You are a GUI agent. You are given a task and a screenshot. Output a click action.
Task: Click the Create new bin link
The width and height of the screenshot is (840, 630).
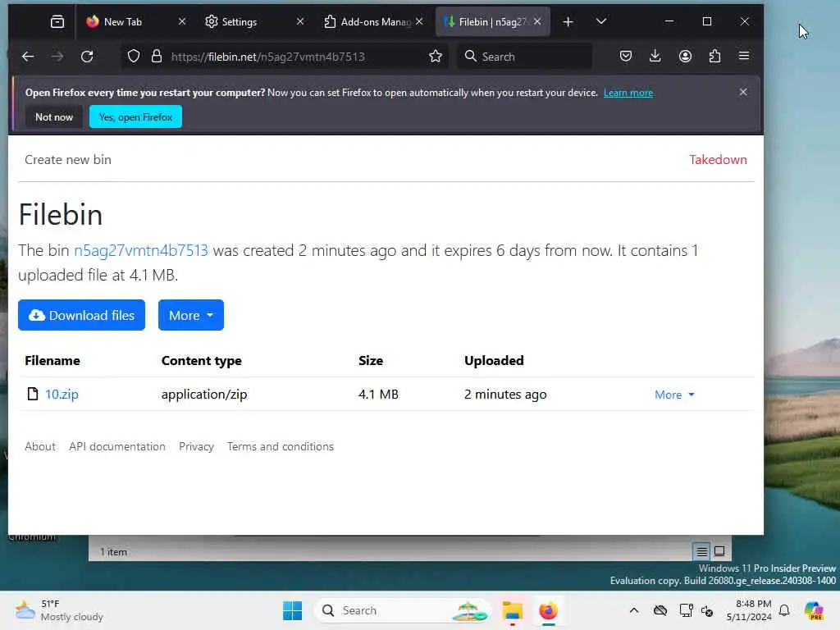[68, 160]
